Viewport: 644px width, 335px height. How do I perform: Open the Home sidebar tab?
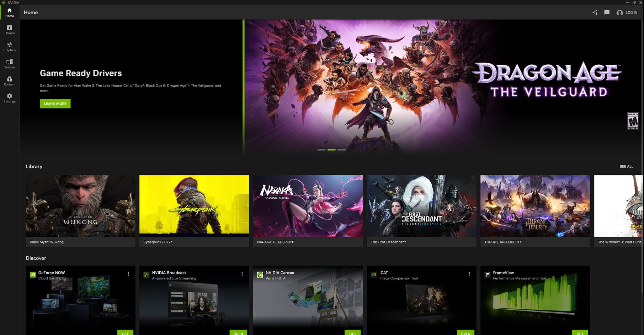tap(10, 12)
